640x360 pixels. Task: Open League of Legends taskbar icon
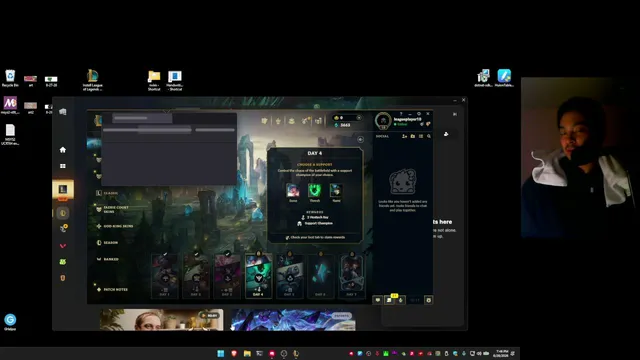[x=296, y=353]
